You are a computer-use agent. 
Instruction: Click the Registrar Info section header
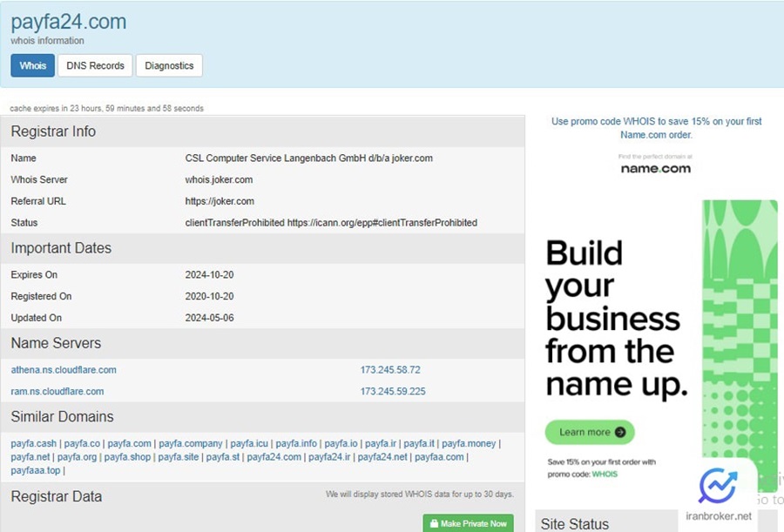(53, 131)
